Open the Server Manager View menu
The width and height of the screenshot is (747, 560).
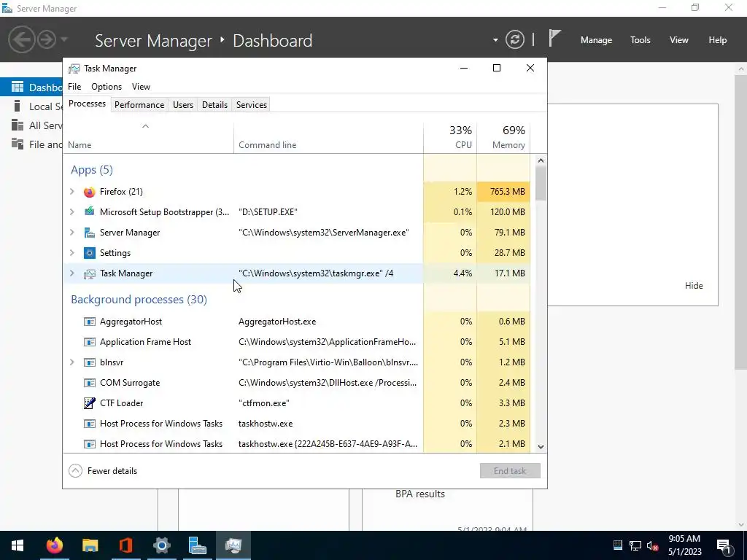point(679,40)
